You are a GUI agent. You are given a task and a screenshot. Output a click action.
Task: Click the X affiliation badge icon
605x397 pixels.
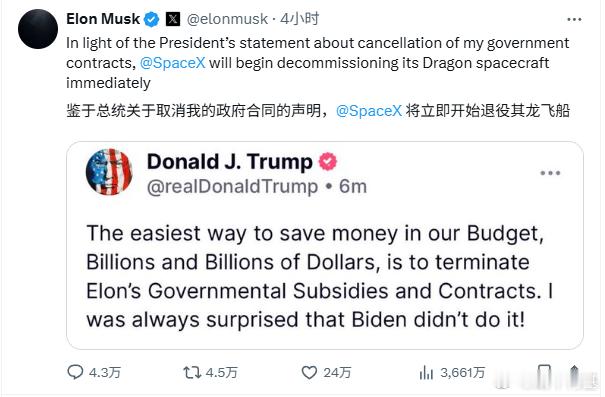pyautogui.click(x=173, y=19)
